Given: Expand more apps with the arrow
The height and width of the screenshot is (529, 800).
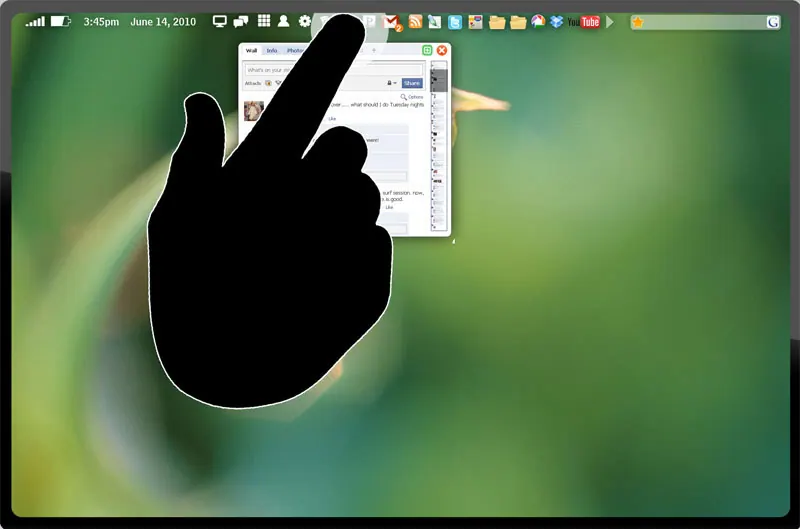Looking at the screenshot, I should pyautogui.click(x=609, y=22).
